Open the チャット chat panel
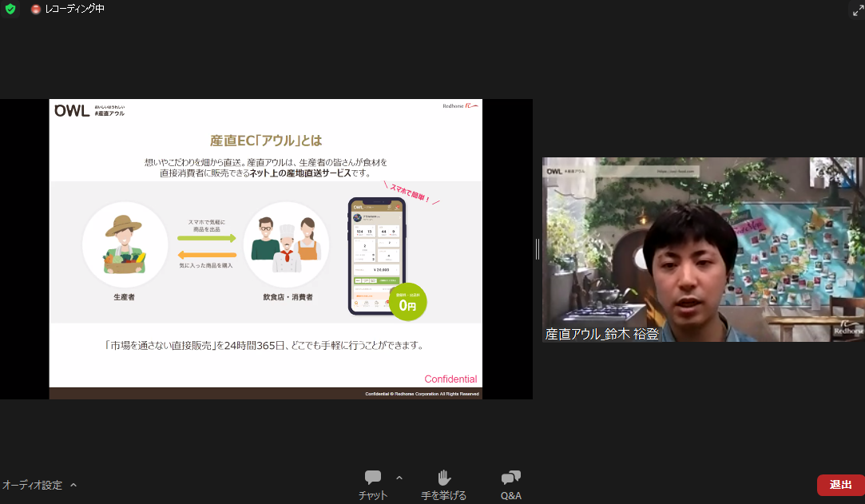The image size is (865, 504). tap(373, 486)
